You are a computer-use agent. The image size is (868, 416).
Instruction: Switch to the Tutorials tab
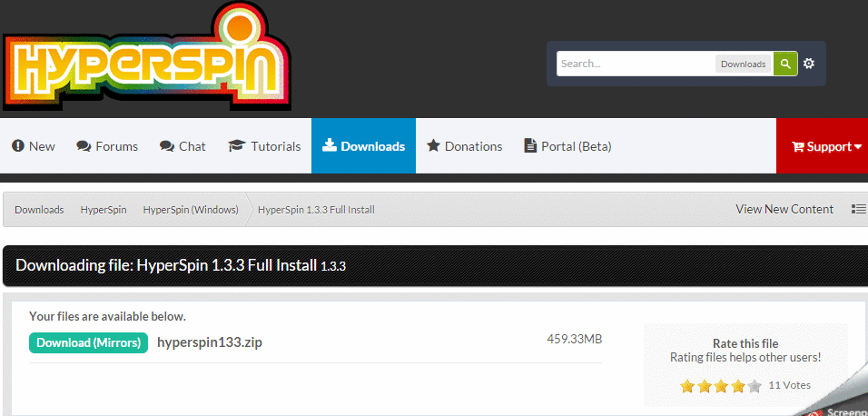pos(264,146)
